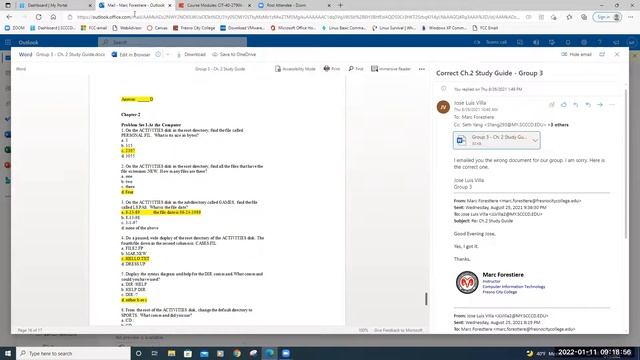This screenshot has height=360, width=640.
Task: Launch Immersive Reader
Action: tap(391, 69)
